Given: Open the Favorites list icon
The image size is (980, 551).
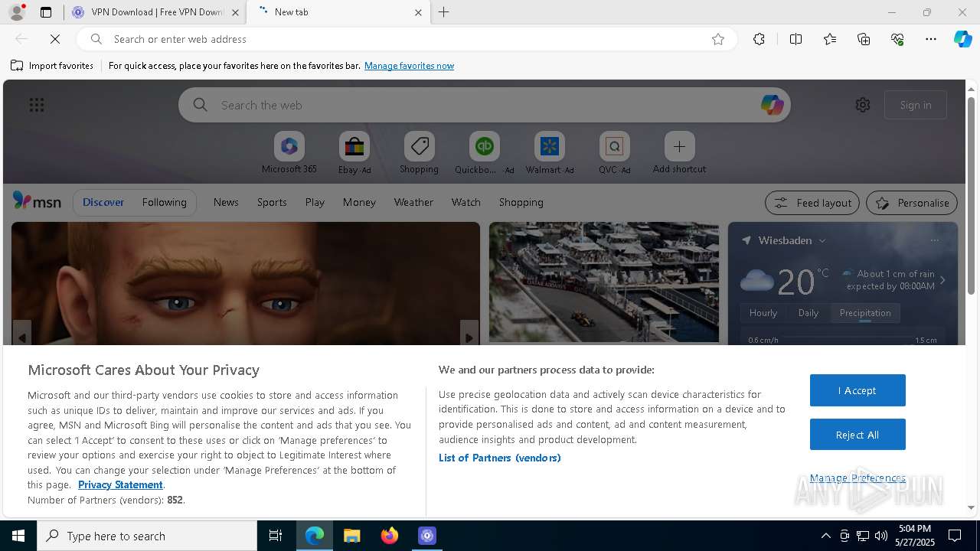Looking at the screenshot, I should pos(830,39).
